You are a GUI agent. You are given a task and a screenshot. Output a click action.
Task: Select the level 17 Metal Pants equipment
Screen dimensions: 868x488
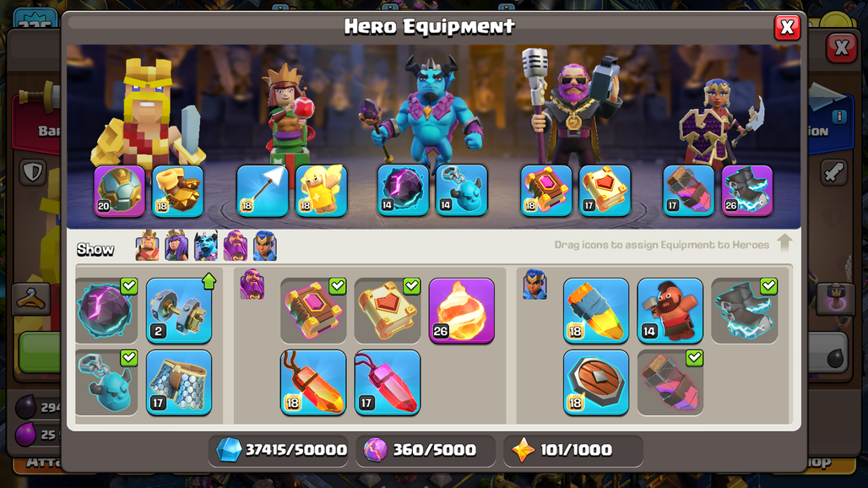coord(179,382)
